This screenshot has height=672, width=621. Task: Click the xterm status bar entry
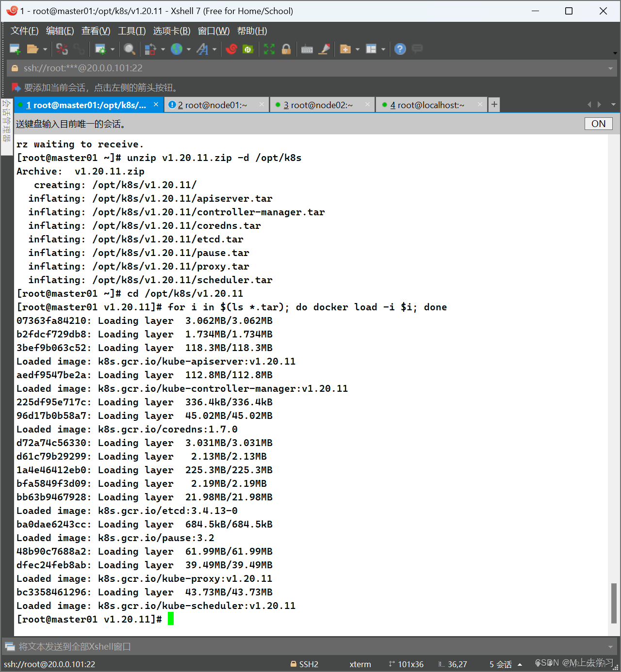[x=360, y=664]
